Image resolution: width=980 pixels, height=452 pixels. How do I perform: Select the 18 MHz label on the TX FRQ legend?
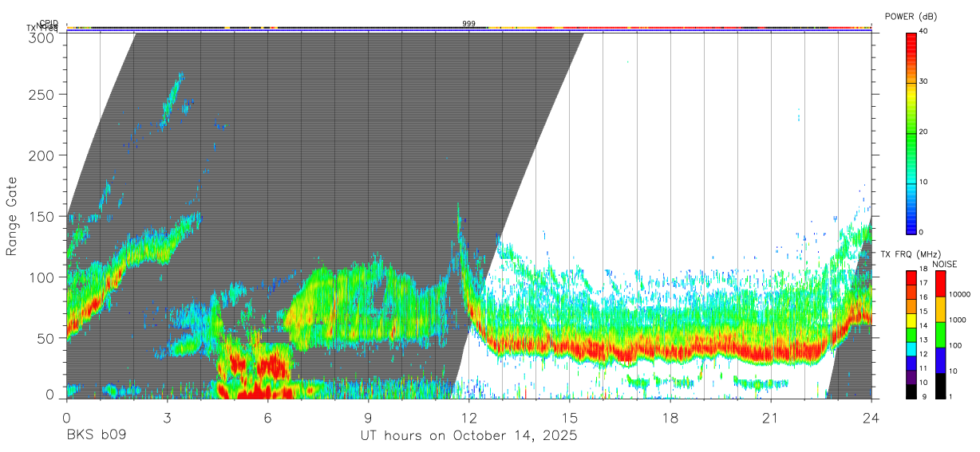click(923, 269)
